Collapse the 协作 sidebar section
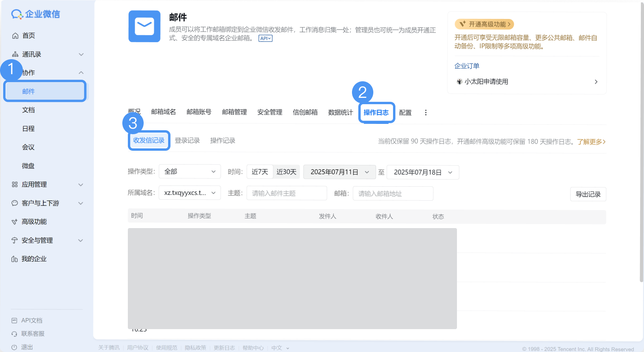 tap(81, 73)
